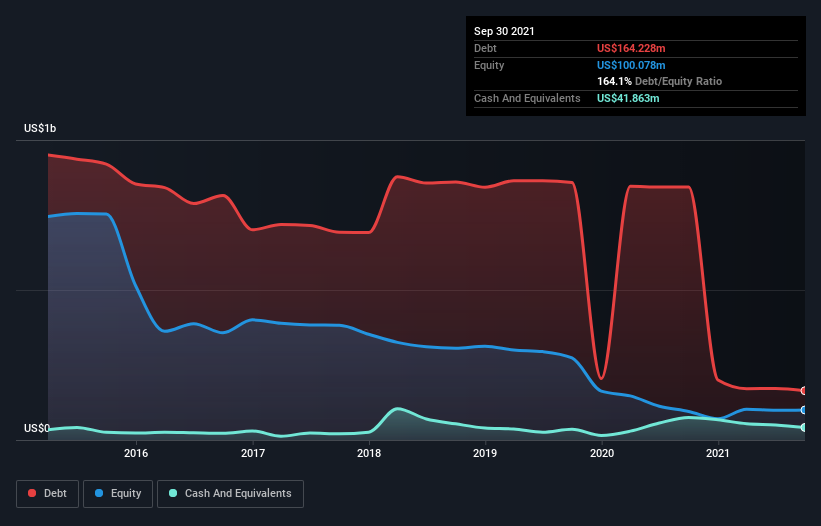821x526 pixels.
Task: Click the 164.1% Debt/Equity Ratio text
Action: (659, 82)
